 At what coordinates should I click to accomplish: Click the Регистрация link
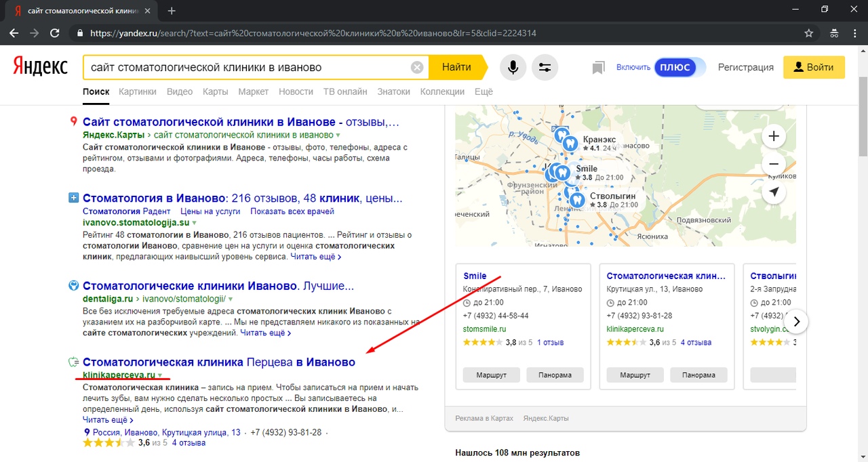click(746, 67)
